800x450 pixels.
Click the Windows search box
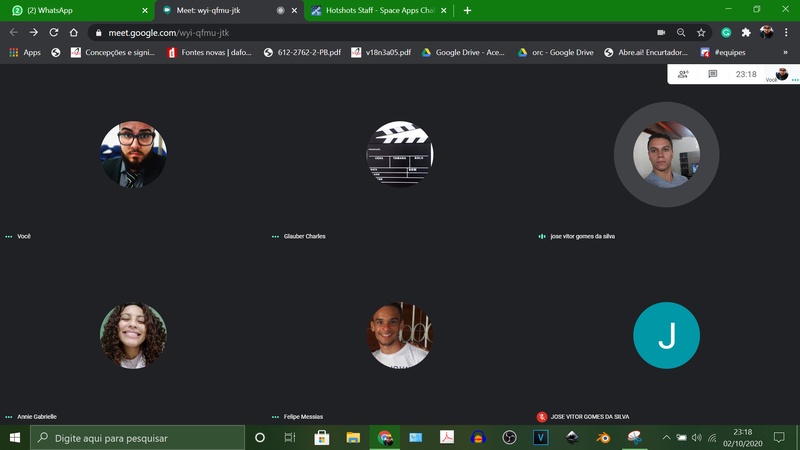[138, 437]
